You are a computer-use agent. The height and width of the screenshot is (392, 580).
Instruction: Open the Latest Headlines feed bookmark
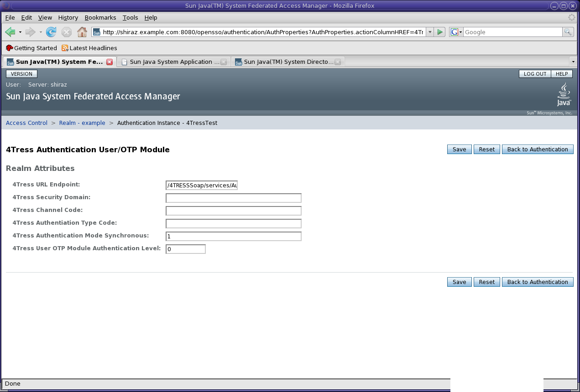pyautogui.click(x=89, y=48)
